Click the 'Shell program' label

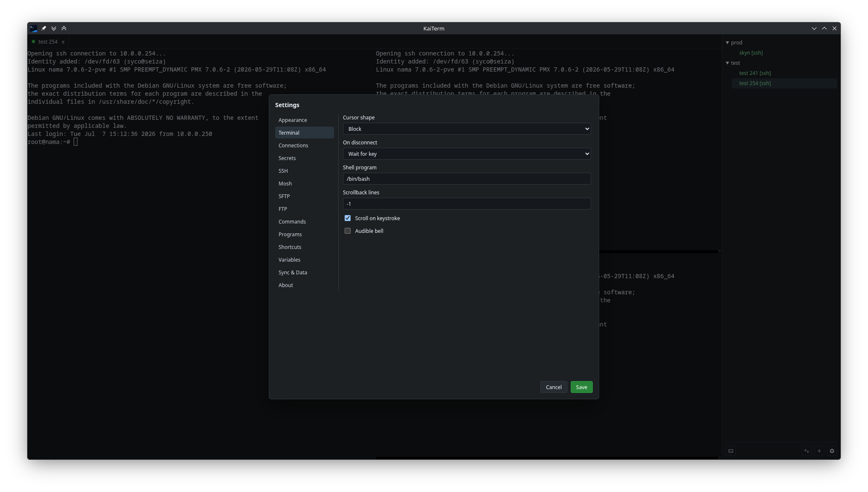(359, 168)
